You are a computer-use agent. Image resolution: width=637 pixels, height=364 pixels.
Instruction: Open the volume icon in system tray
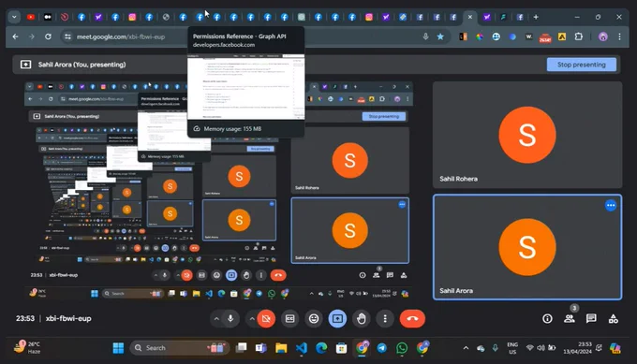click(541, 348)
